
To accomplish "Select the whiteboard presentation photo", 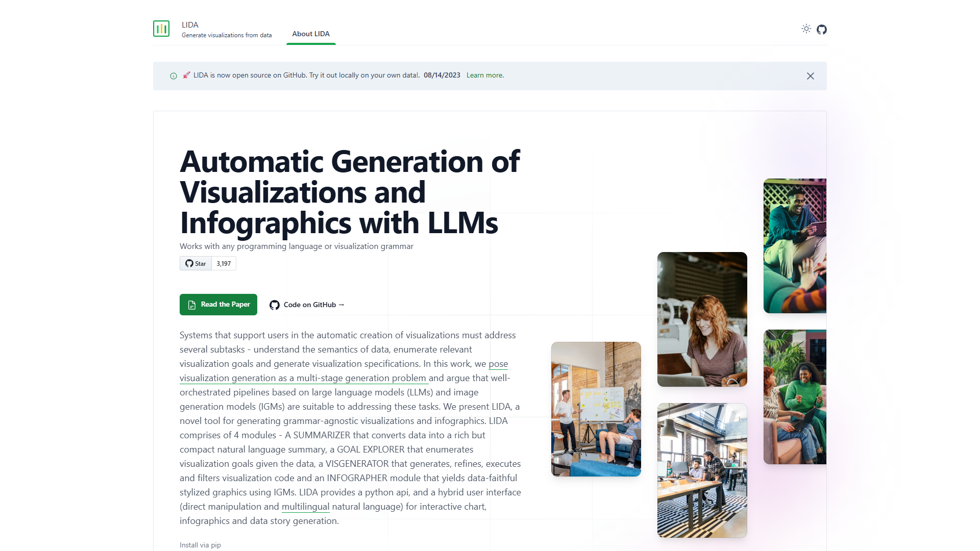I will 596,409.
